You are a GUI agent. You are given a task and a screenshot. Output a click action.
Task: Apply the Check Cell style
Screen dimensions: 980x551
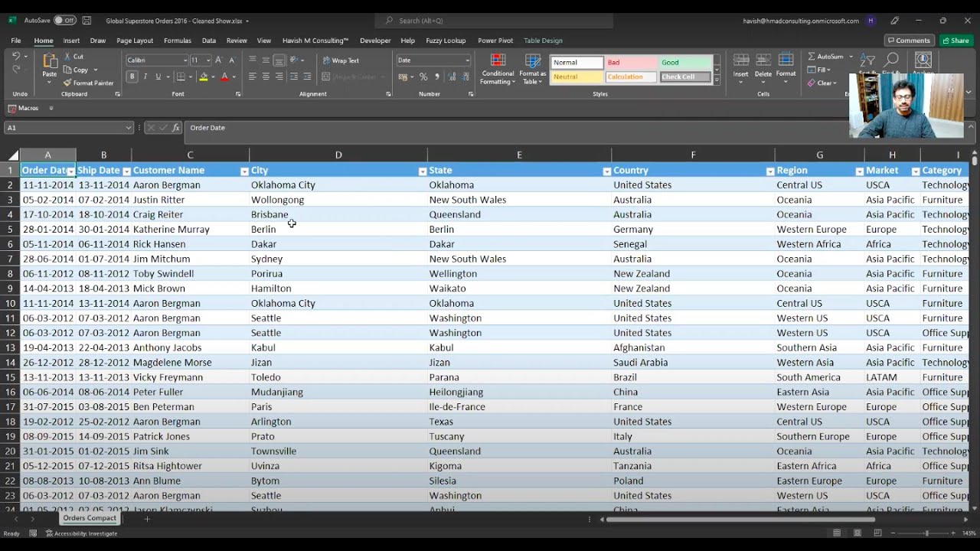[x=685, y=77]
